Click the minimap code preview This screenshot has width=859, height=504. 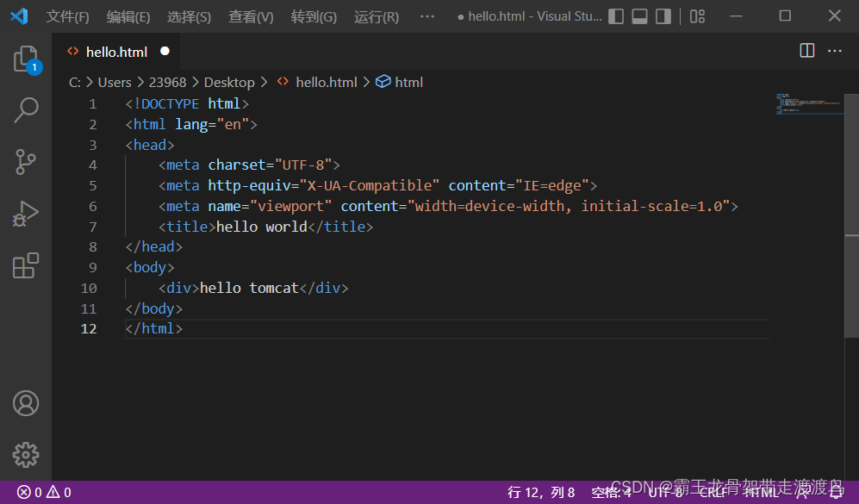pyautogui.click(x=810, y=104)
